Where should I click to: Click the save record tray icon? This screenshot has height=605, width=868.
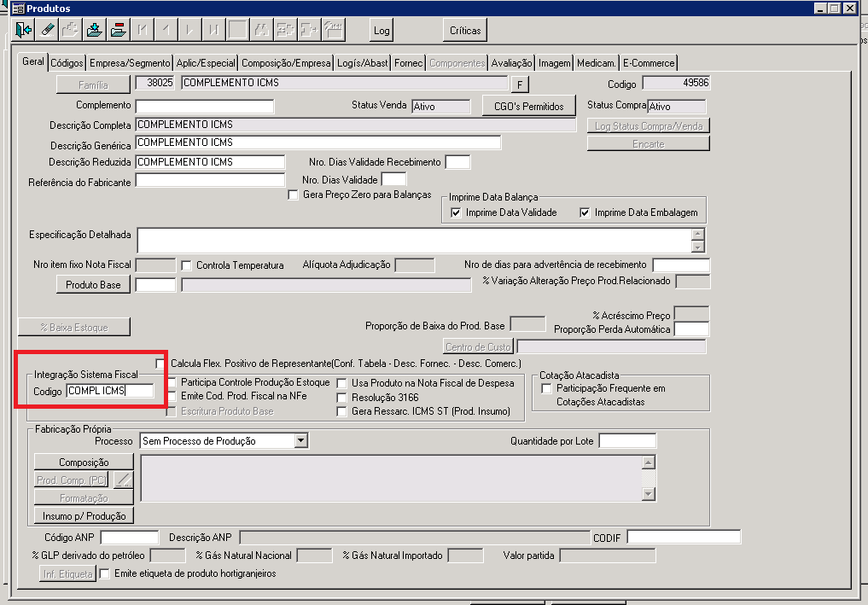coord(95,29)
